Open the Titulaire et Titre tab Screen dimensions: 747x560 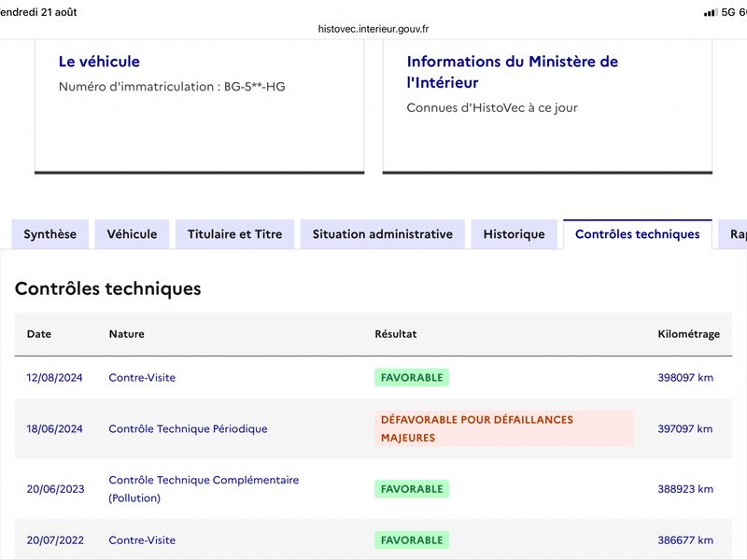click(x=235, y=234)
